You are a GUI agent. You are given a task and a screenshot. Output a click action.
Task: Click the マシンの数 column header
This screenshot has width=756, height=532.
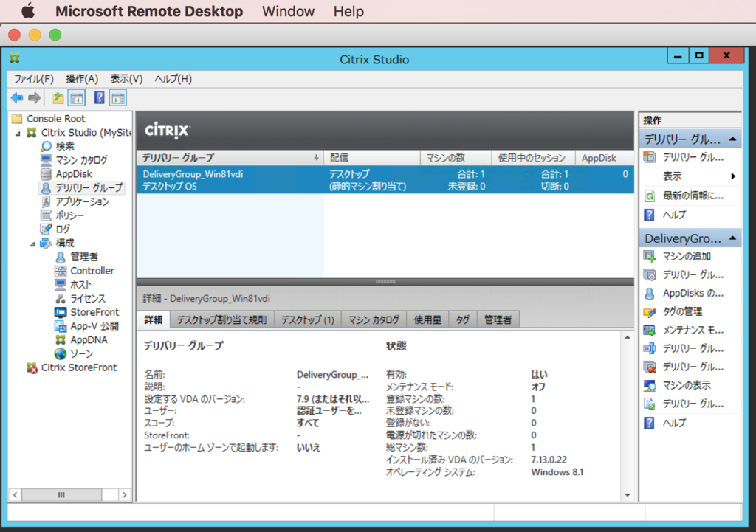456,158
